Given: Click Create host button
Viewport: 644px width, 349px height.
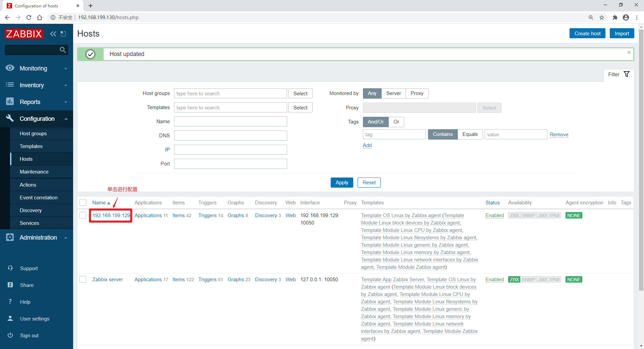Looking at the screenshot, I should (x=587, y=33).
